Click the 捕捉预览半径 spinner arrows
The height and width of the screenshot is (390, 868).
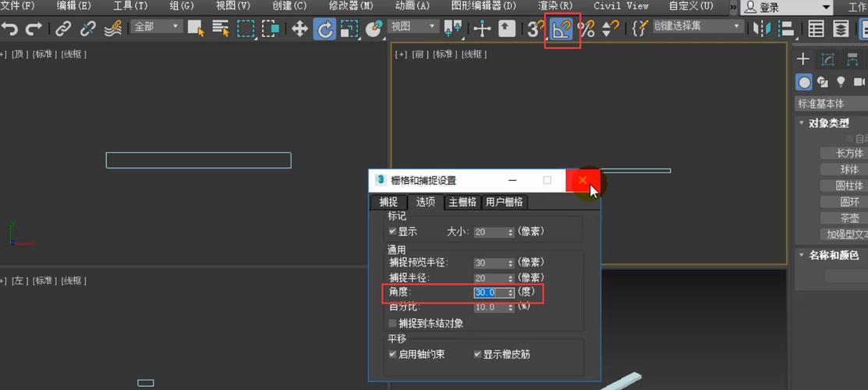(x=510, y=263)
